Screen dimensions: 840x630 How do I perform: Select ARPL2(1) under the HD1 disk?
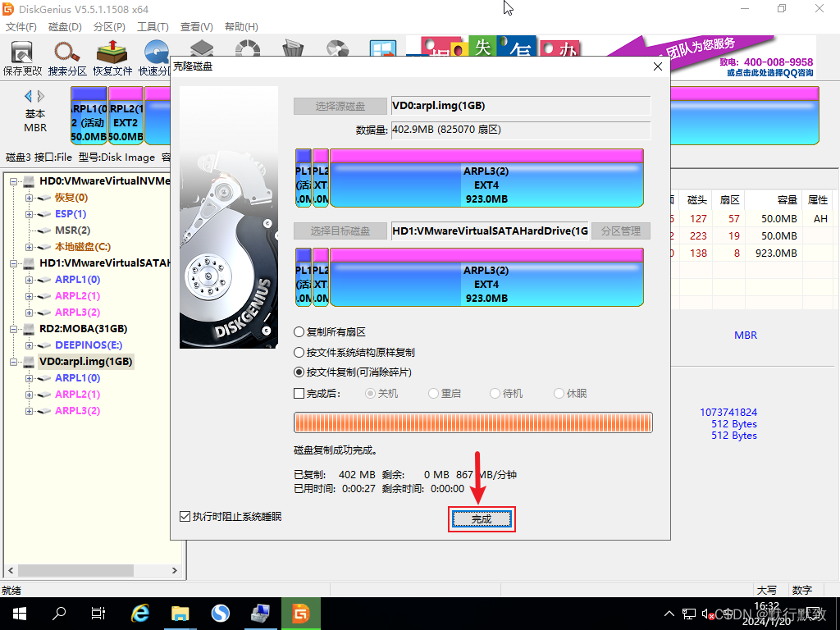(x=78, y=295)
